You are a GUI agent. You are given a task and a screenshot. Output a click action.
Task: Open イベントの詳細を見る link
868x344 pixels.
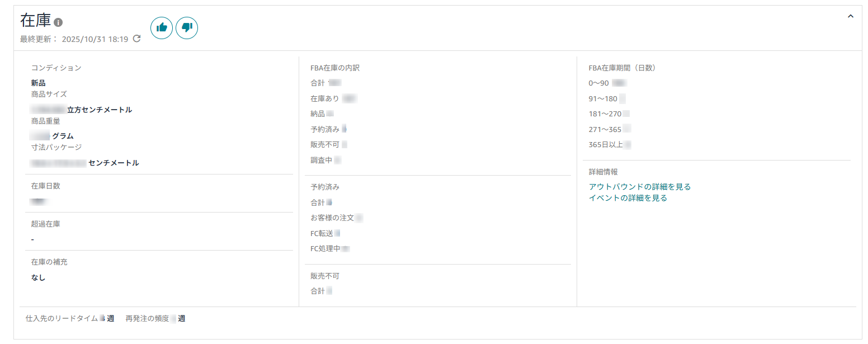pyautogui.click(x=628, y=198)
